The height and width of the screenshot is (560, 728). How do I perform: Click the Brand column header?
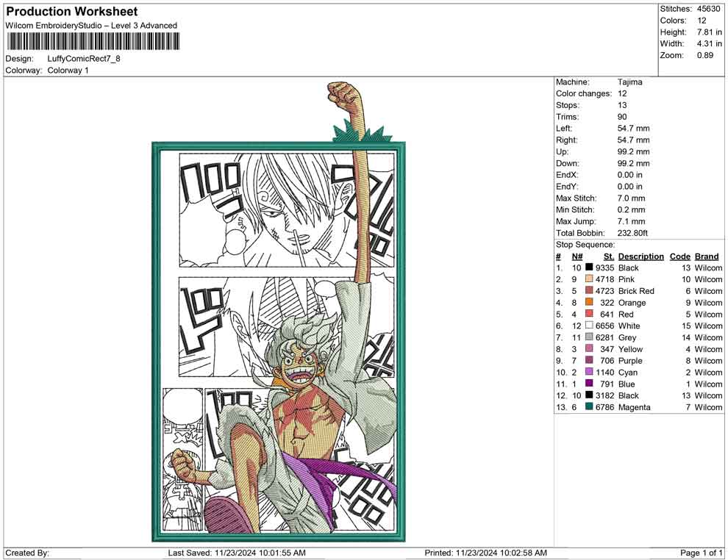coord(707,256)
